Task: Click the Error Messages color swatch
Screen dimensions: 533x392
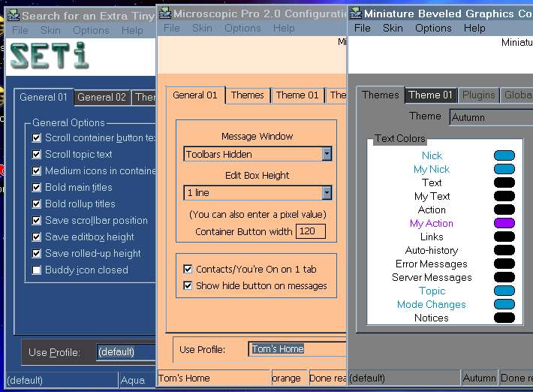Action: click(x=504, y=264)
